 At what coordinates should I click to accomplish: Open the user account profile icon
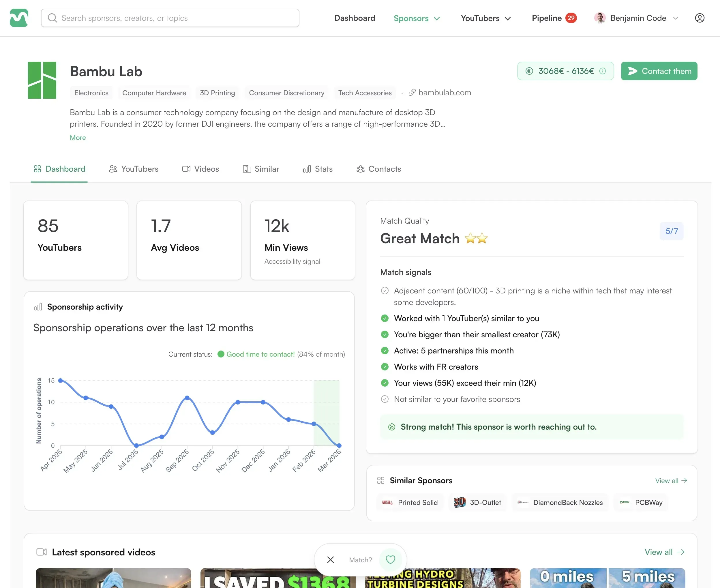pyautogui.click(x=699, y=18)
